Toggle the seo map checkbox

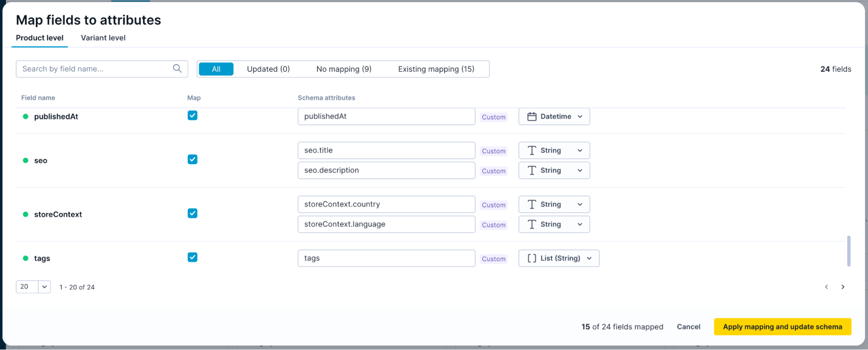[192, 160]
